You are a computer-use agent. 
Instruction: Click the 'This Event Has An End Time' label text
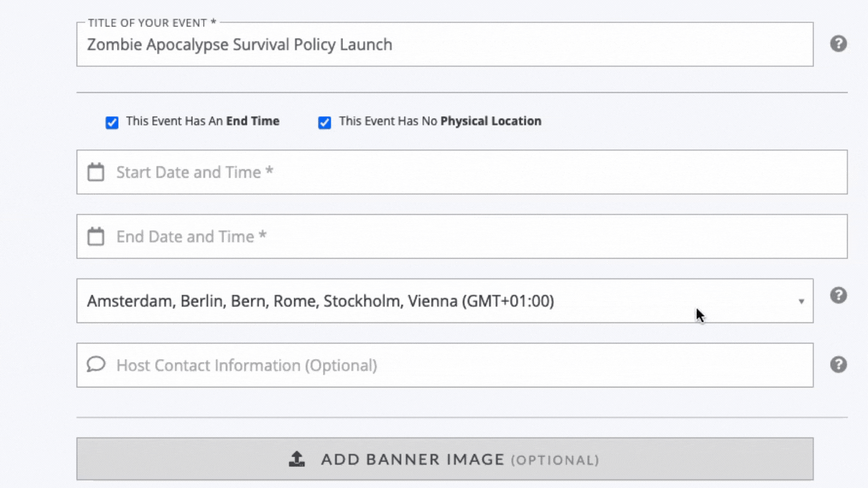pyautogui.click(x=203, y=121)
